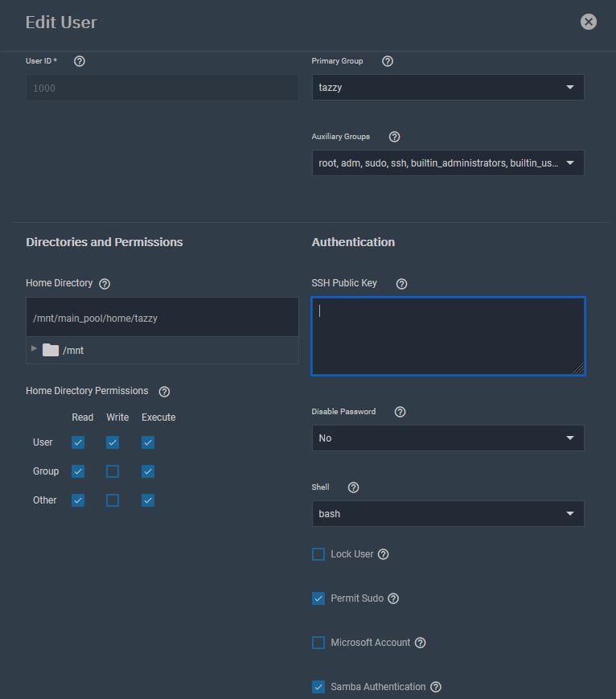Show help for Shell field
Image resolution: width=616 pixels, height=699 pixels.
click(353, 487)
